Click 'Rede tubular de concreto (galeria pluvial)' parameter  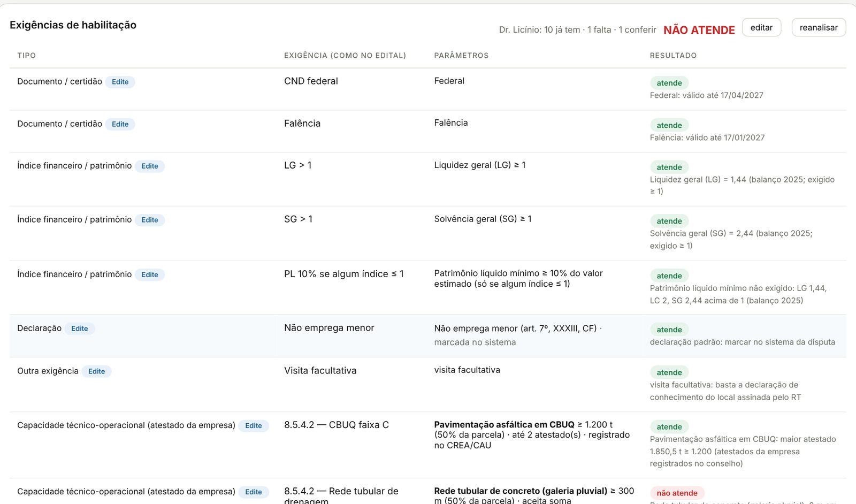pyautogui.click(x=521, y=491)
